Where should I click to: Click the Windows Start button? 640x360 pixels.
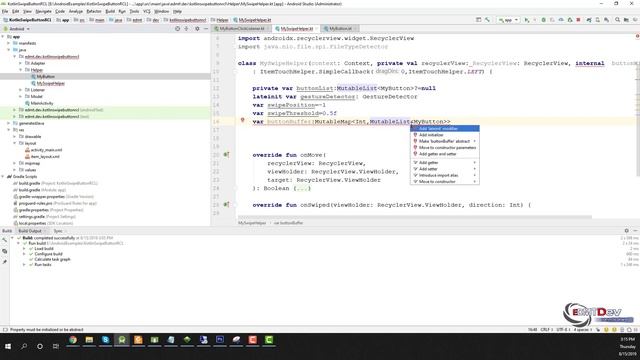[x=8, y=347]
